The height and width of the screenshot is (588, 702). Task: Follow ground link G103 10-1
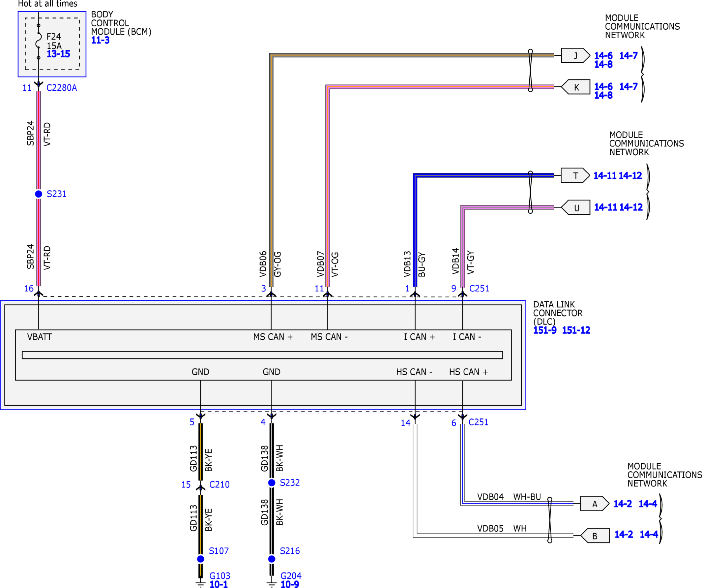(x=218, y=584)
